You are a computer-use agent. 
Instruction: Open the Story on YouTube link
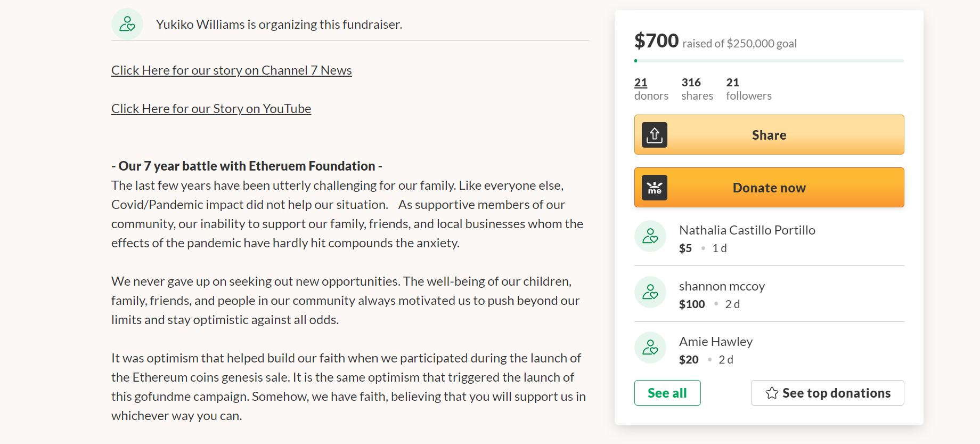pyautogui.click(x=211, y=109)
